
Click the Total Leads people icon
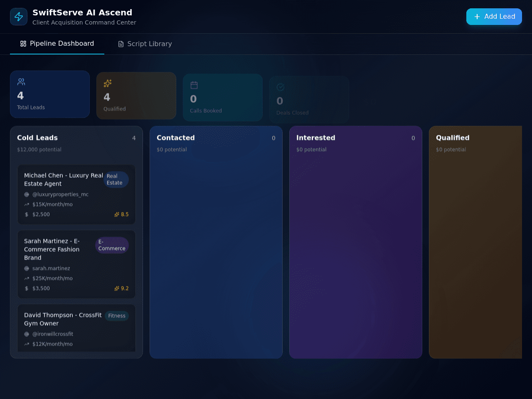(21, 82)
